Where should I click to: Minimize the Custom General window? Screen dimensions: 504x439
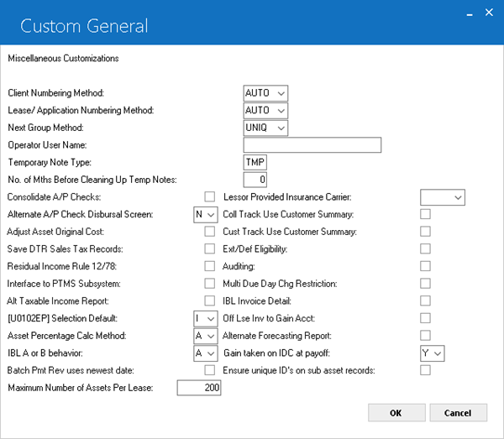click(x=470, y=13)
